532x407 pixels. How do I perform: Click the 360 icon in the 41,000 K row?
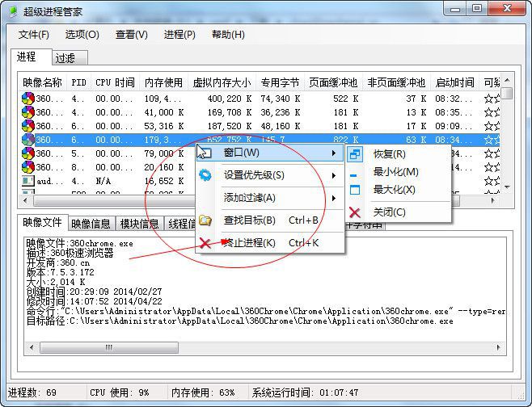click(x=27, y=112)
